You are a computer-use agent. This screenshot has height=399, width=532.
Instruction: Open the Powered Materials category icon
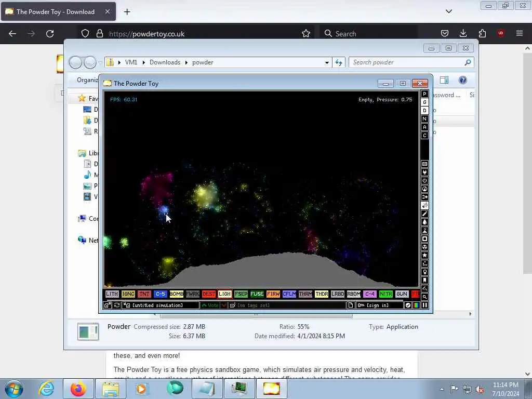click(424, 180)
